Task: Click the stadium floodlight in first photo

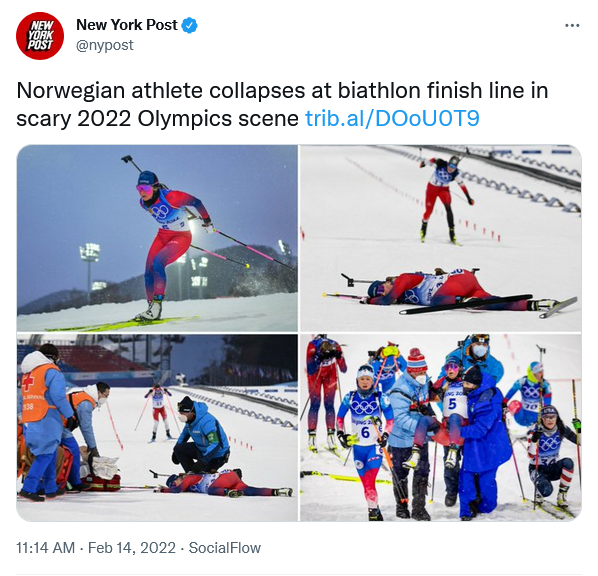Action: click(x=90, y=253)
